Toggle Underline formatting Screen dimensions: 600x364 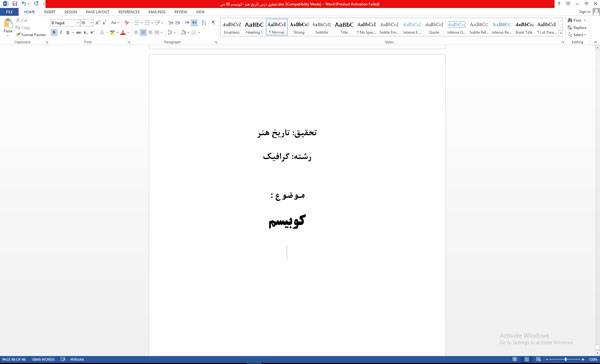pos(68,33)
